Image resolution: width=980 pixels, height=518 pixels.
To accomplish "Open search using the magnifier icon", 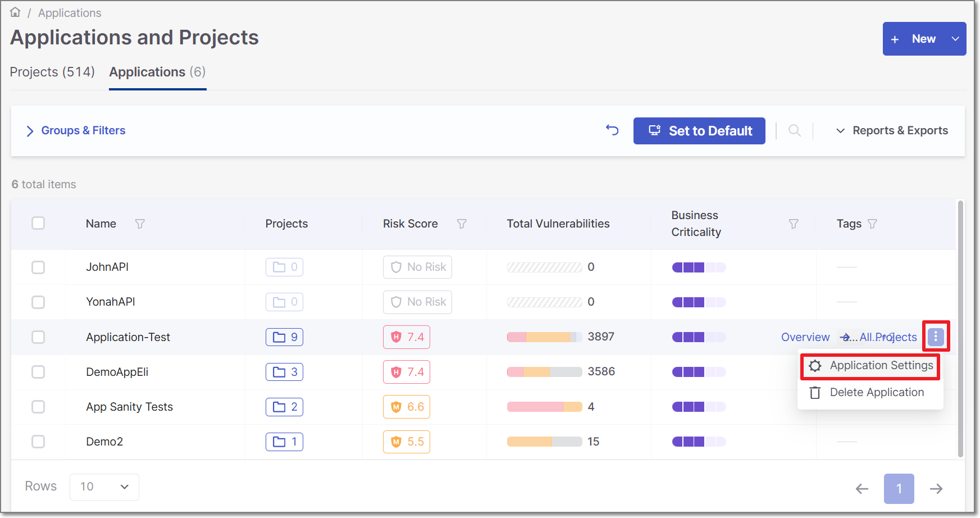I will pyautogui.click(x=794, y=130).
